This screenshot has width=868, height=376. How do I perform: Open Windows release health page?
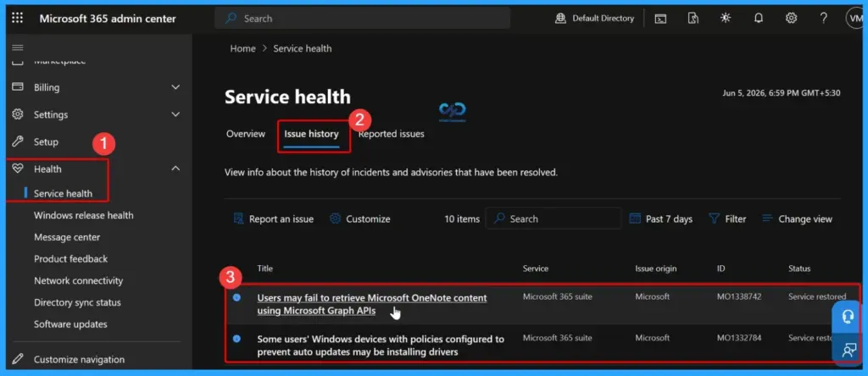point(84,215)
